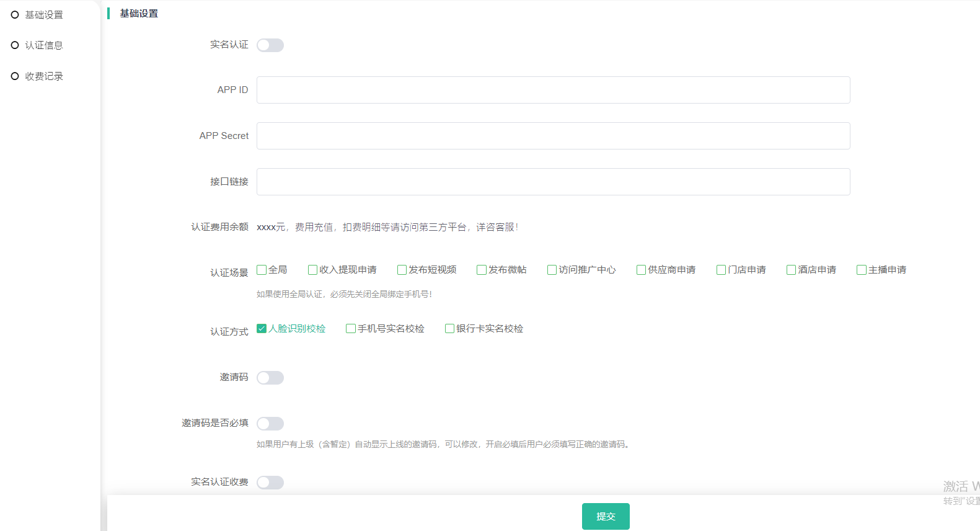Go to 收费记录 in sidebar

[43, 76]
